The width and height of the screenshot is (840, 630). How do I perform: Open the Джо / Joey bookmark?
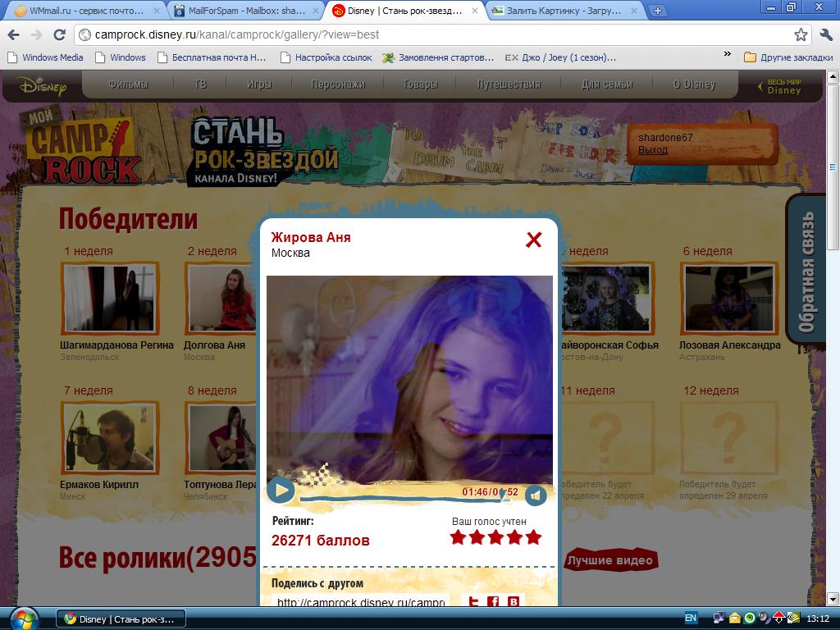click(x=560, y=57)
